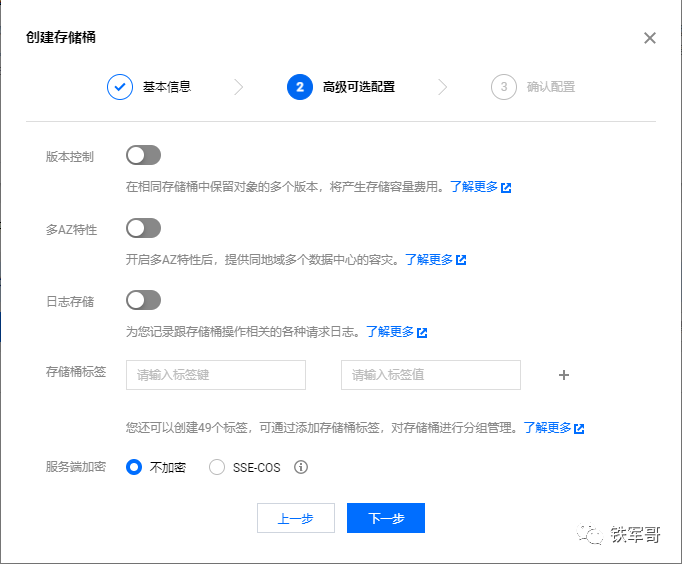Click the 存储桶标签 label

pos(76,372)
